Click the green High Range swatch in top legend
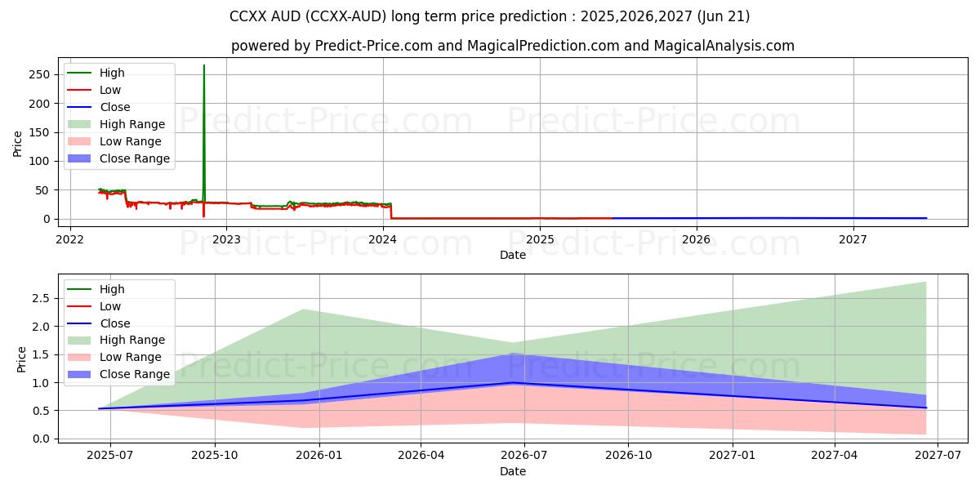Screen dimensions: 980x490 (x=82, y=124)
